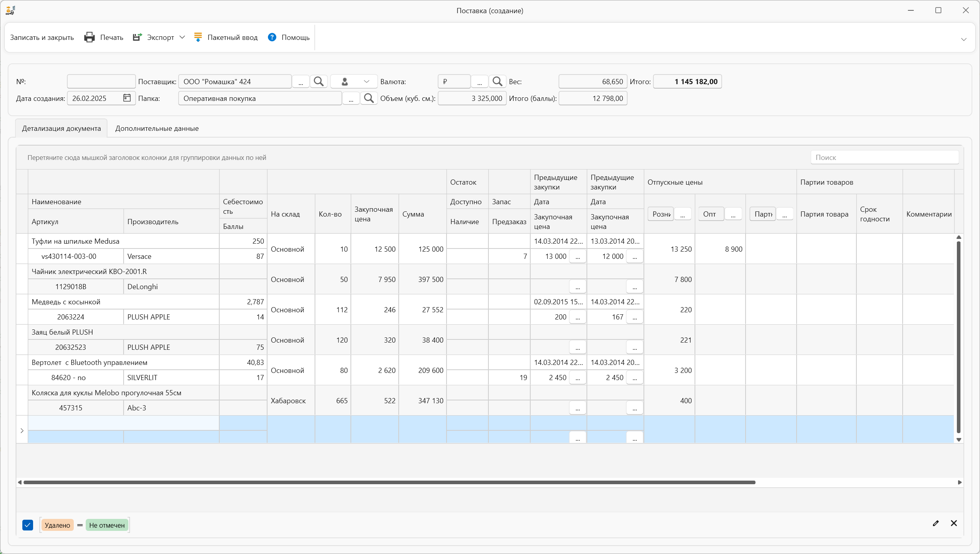Click the document number input field

click(101, 82)
